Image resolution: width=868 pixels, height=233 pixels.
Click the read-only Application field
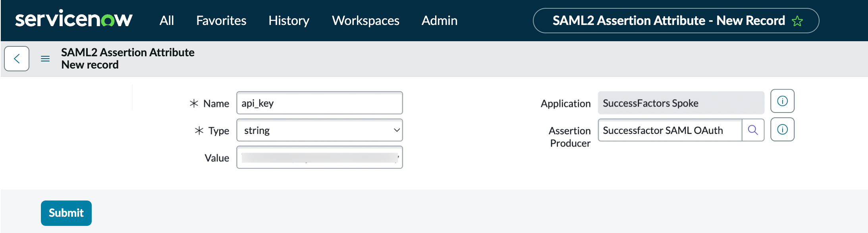pyautogui.click(x=681, y=103)
